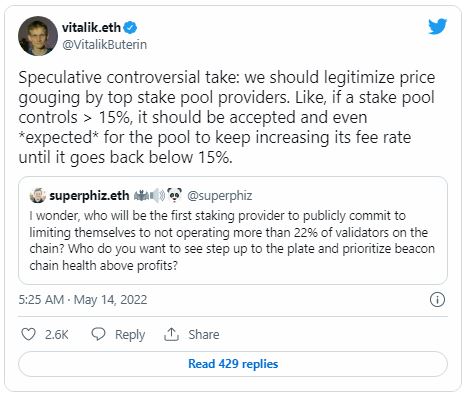Click the blue verified badge
Viewport: 467px width, 401px height.
130,27
